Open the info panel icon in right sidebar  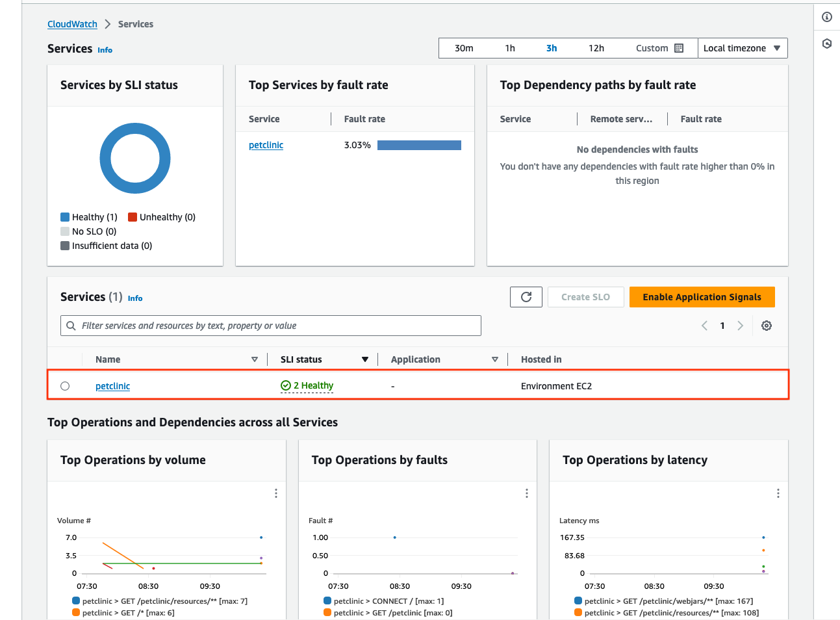pos(826,18)
